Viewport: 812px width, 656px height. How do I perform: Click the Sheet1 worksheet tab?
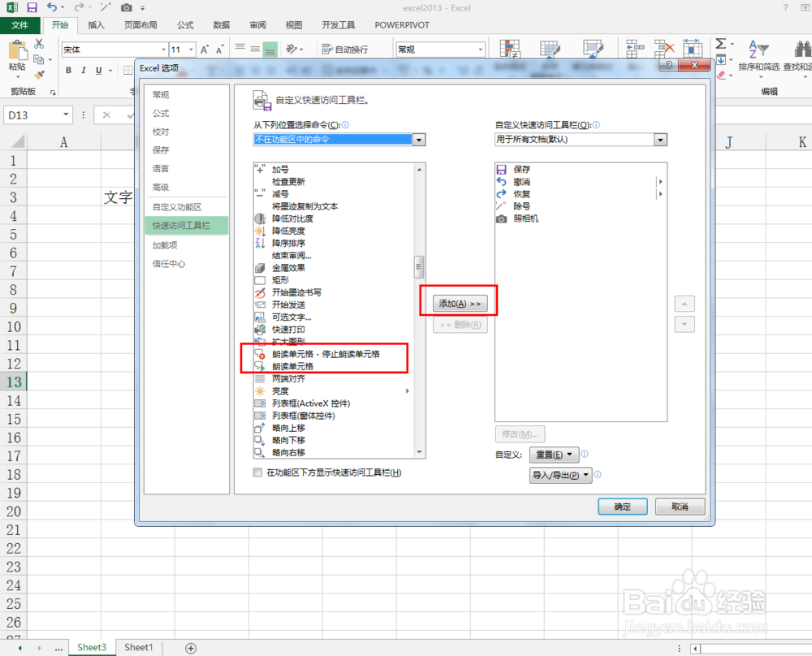(138, 647)
